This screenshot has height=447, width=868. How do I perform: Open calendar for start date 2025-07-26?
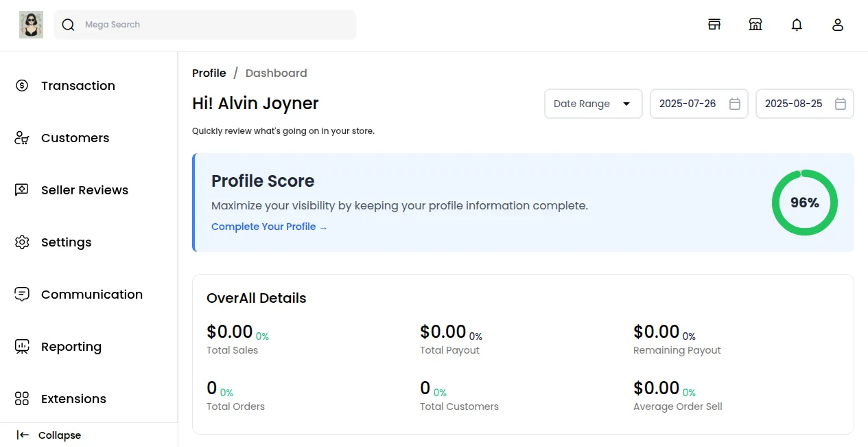click(x=735, y=104)
